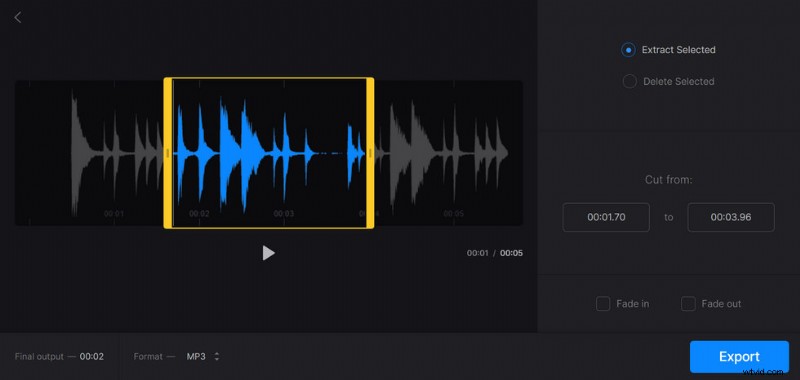Screen dimensions: 800x380
Task: Click the 00:02 marker in the selection
Action: (199, 214)
